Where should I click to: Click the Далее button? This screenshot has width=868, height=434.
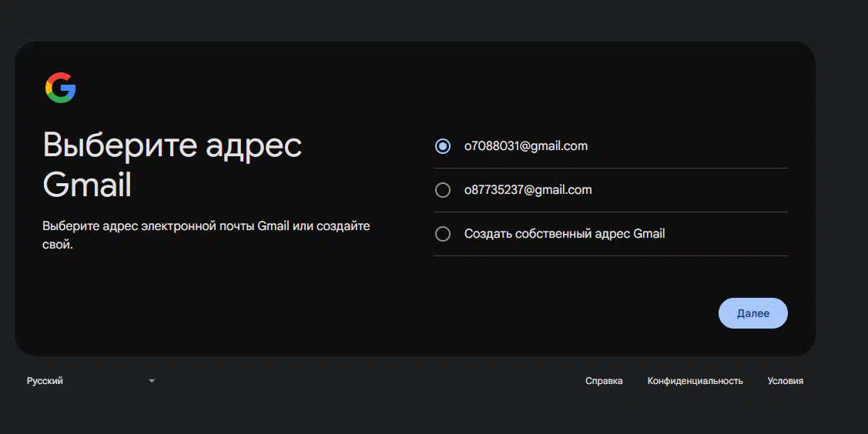[753, 313]
